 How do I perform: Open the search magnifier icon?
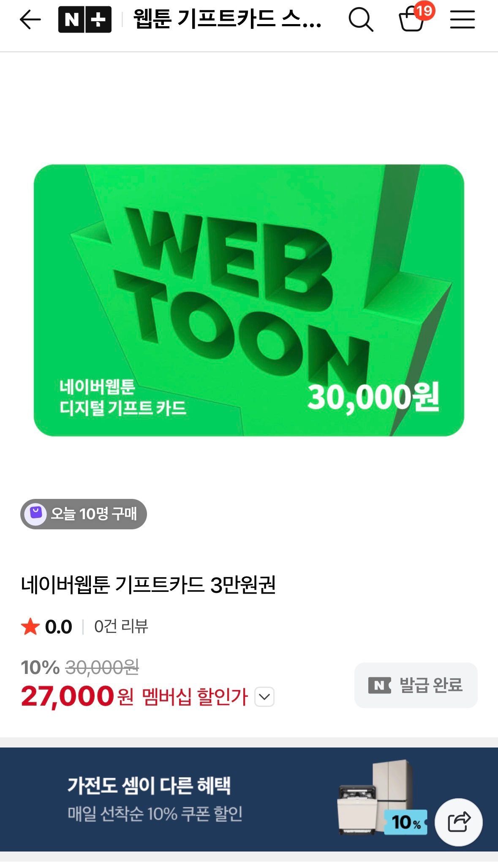(x=361, y=20)
